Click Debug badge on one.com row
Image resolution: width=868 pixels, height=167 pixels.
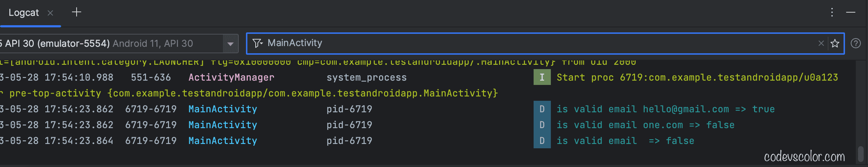542,125
